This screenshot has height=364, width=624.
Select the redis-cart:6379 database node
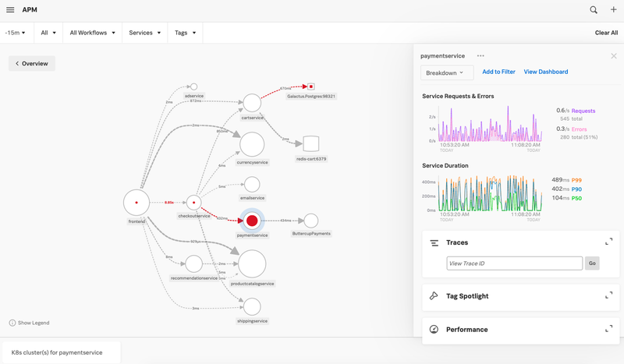[310, 143]
